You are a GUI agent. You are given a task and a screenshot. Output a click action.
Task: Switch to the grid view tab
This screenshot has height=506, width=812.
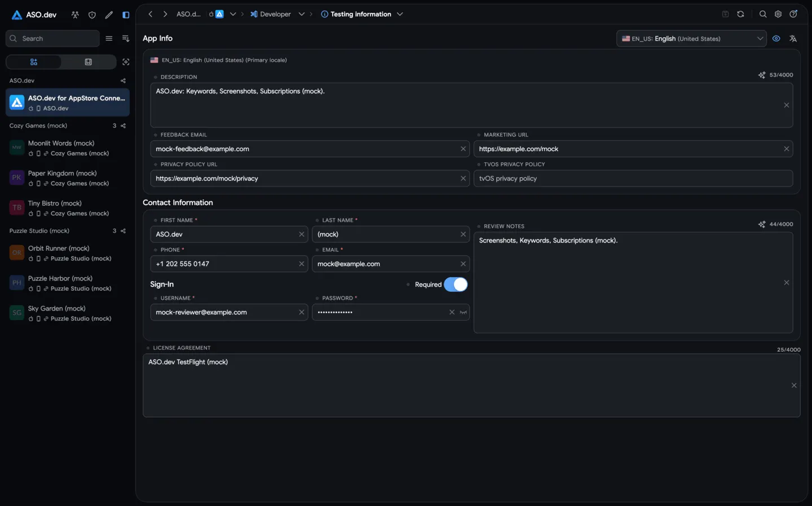coord(33,62)
